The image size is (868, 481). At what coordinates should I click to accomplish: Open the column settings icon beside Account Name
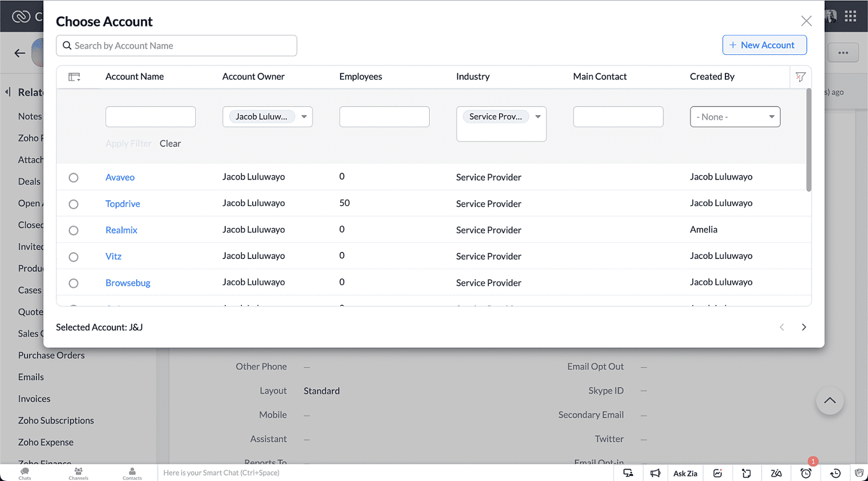click(x=74, y=77)
